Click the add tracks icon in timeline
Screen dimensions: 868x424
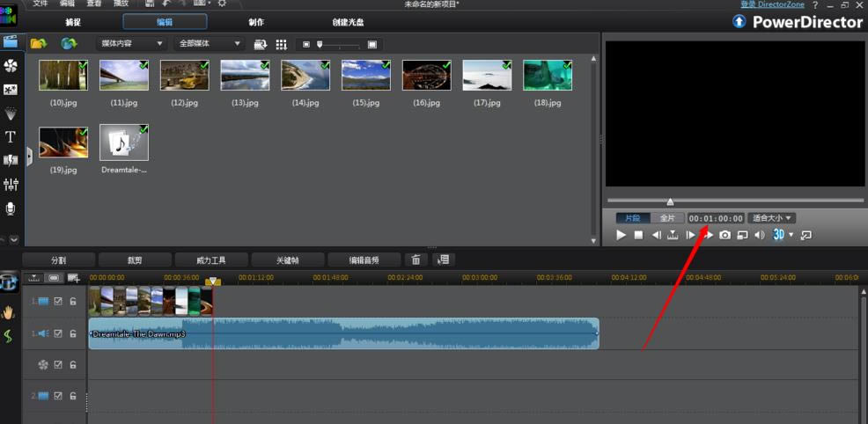[x=73, y=278]
